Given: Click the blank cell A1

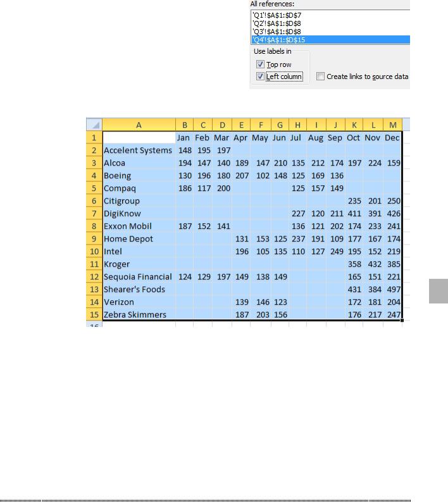Looking at the screenshot, I should [139, 138].
